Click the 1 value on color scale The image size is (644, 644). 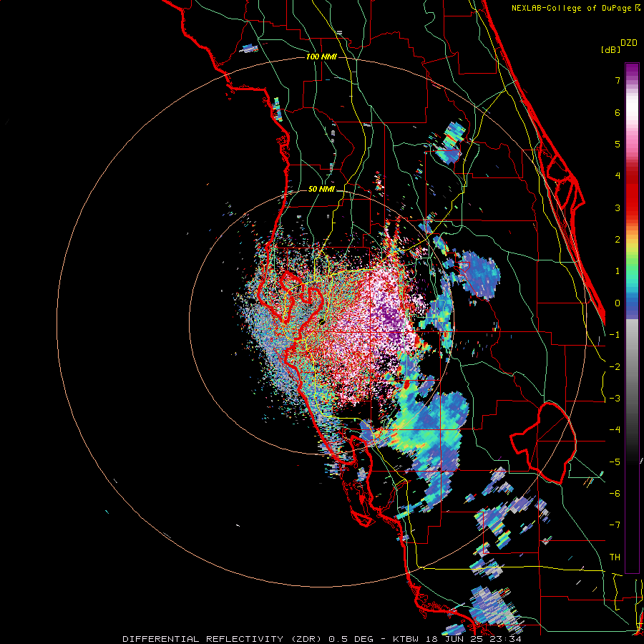coord(618,271)
